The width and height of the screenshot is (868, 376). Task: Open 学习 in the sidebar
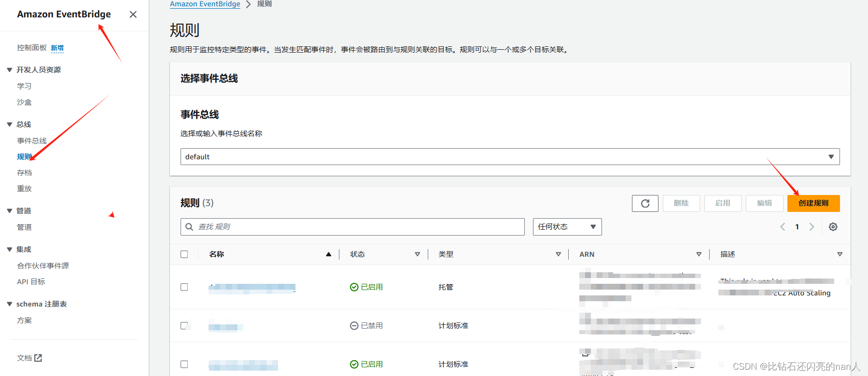(x=24, y=86)
